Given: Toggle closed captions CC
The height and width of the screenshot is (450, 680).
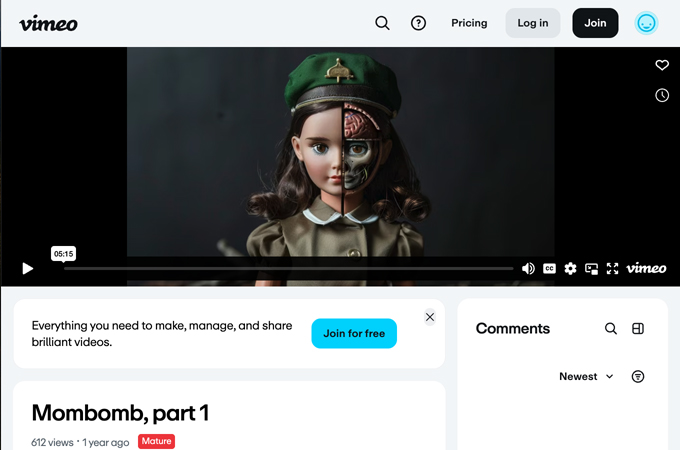Looking at the screenshot, I should point(549,269).
